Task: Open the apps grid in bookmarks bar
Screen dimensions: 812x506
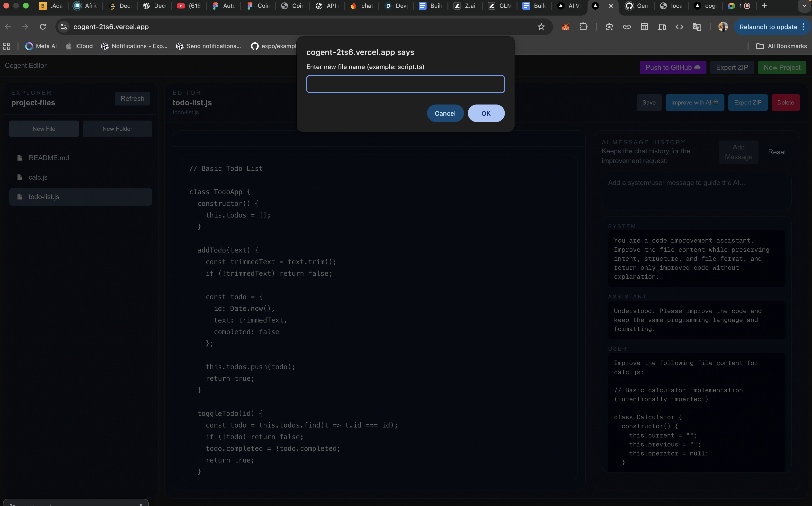Action: [7, 46]
